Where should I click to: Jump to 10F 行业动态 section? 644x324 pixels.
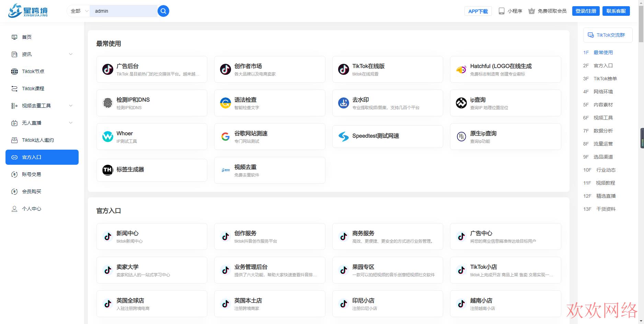click(x=599, y=170)
